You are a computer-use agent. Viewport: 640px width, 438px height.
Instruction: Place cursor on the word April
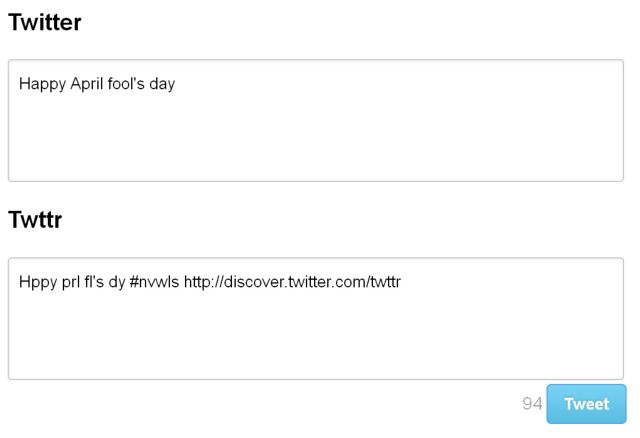86,84
